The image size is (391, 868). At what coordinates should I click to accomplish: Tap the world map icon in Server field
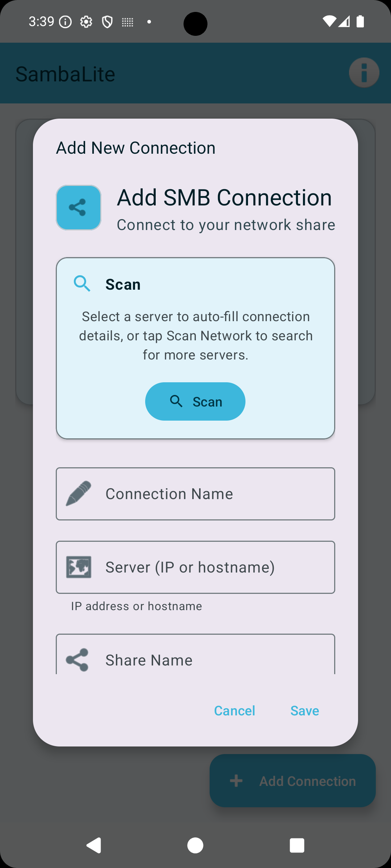(79, 567)
